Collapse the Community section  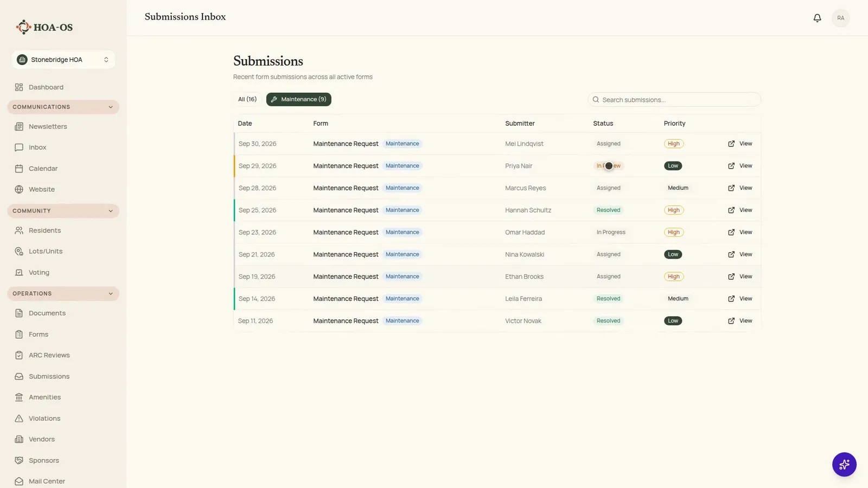63,211
